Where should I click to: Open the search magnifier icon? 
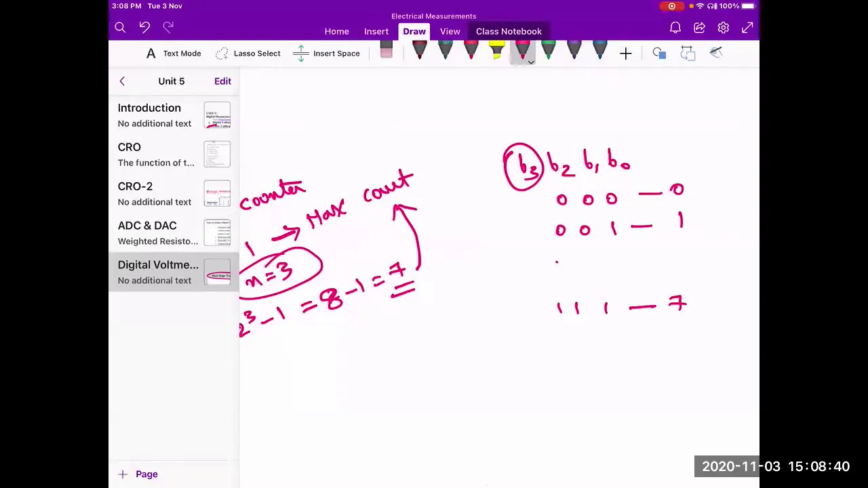[120, 28]
